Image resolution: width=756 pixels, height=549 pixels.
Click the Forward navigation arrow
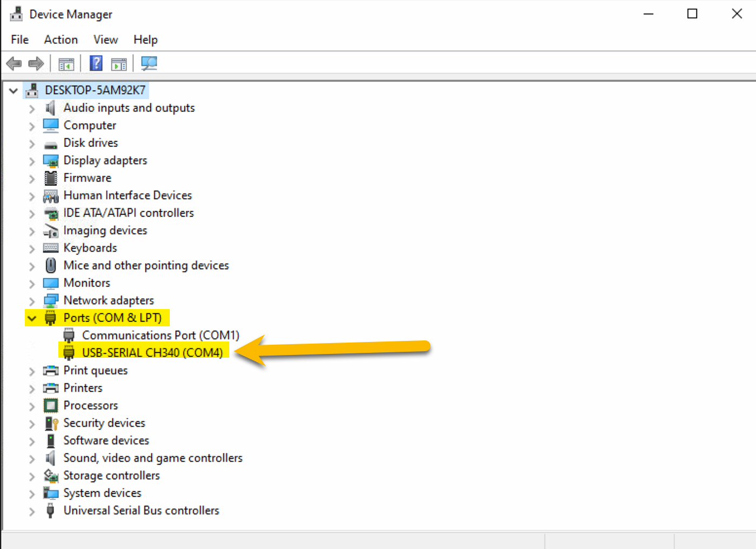tap(36, 63)
